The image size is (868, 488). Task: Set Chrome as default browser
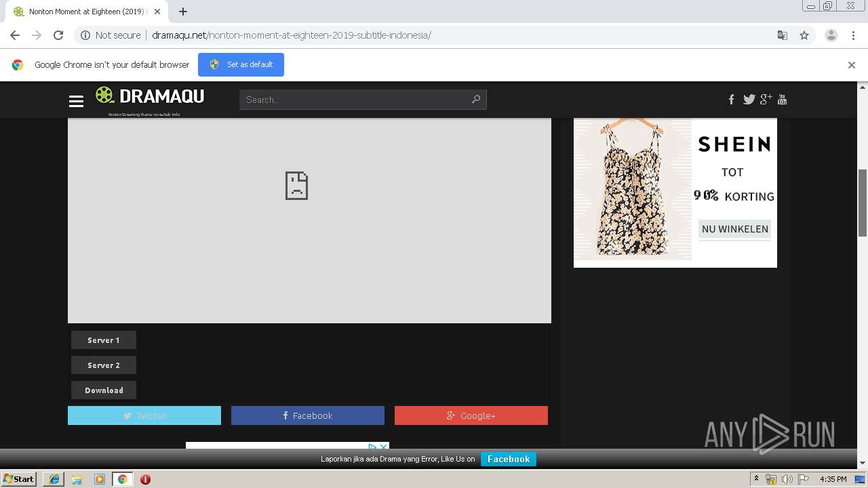coord(241,64)
